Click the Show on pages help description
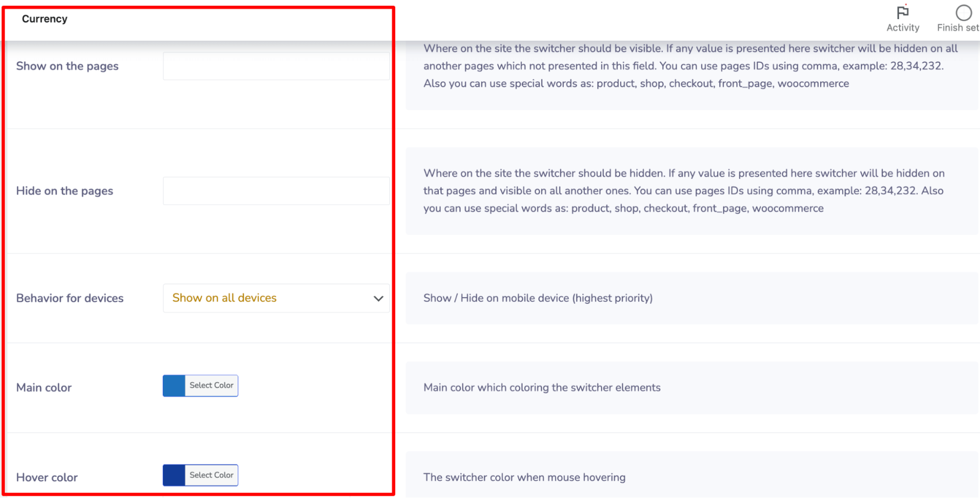980x498 pixels. tap(690, 66)
